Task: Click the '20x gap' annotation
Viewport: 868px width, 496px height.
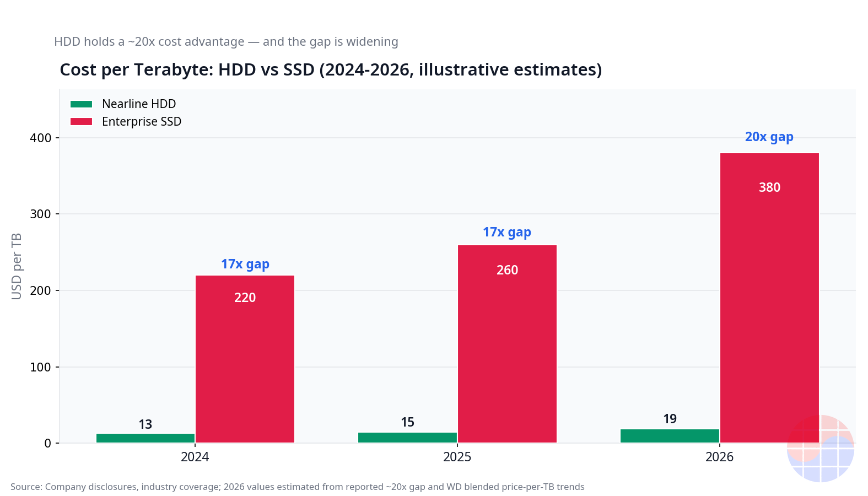Action: (x=769, y=137)
